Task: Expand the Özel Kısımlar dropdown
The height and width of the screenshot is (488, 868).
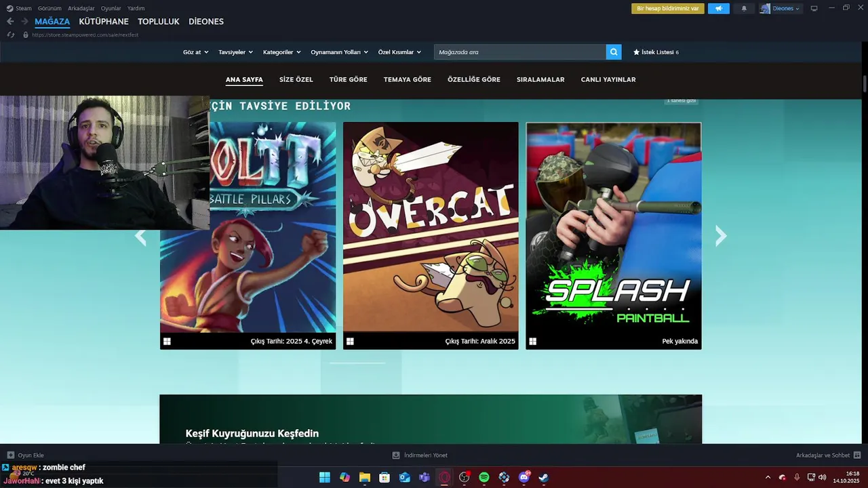Action: click(399, 52)
